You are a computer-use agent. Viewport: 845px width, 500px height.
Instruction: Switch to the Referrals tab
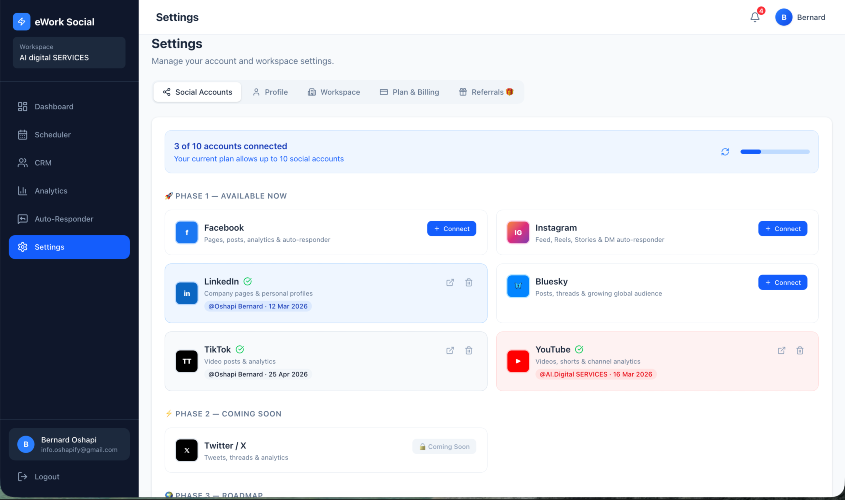[x=486, y=92]
